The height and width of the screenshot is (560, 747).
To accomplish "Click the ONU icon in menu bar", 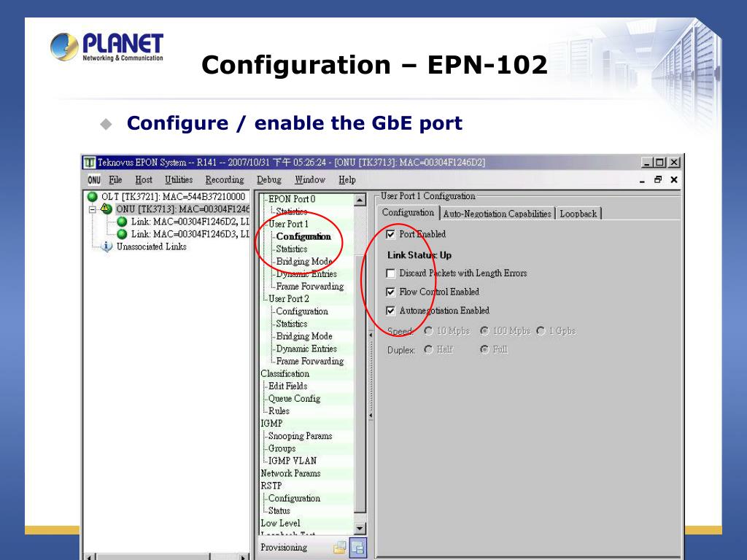I will tap(94, 180).
